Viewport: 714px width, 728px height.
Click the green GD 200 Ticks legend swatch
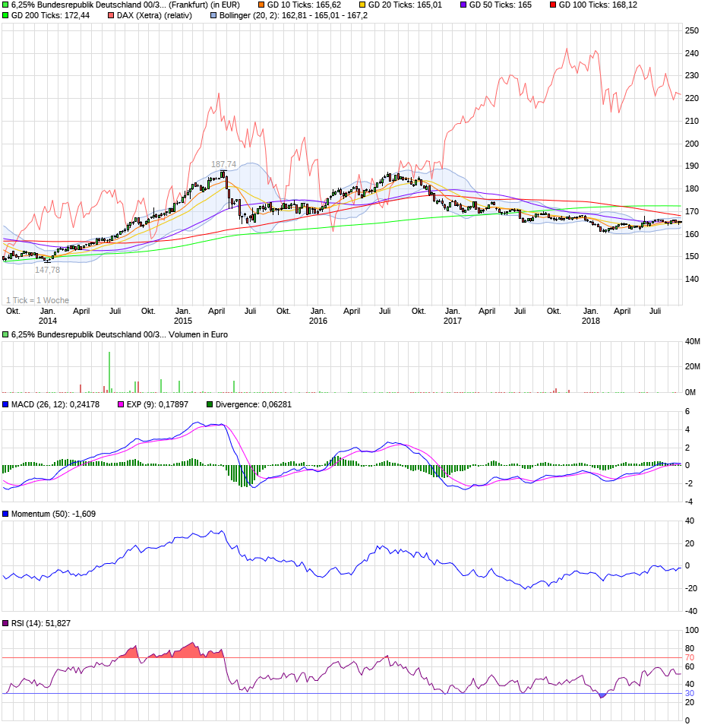point(5,16)
